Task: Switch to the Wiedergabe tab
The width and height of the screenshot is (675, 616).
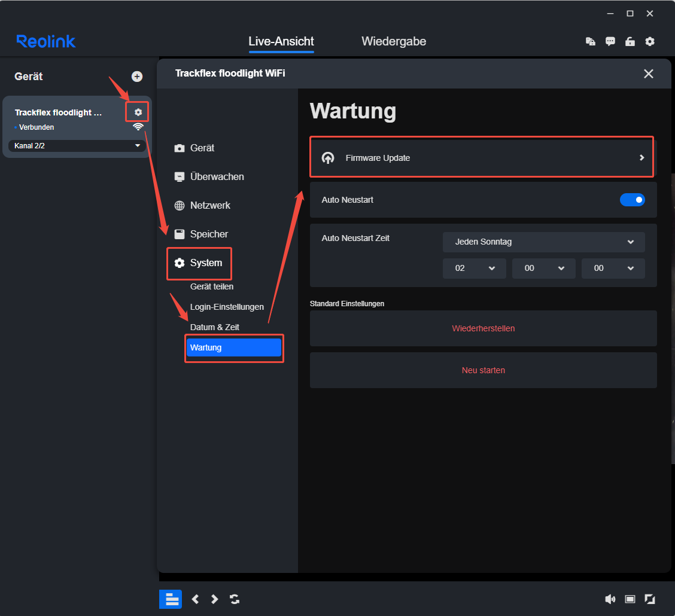Action: [x=394, y=41]
